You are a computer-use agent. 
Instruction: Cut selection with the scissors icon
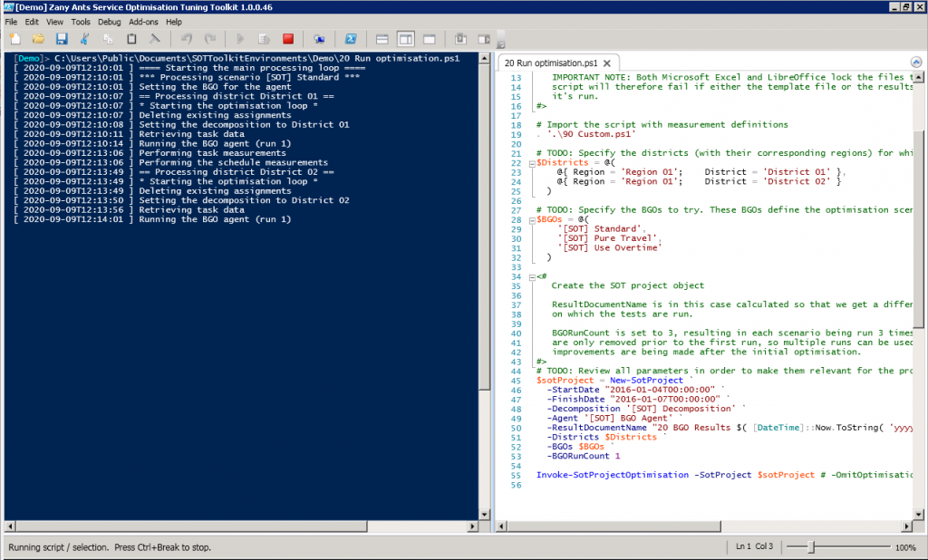[x=84, y=39]
